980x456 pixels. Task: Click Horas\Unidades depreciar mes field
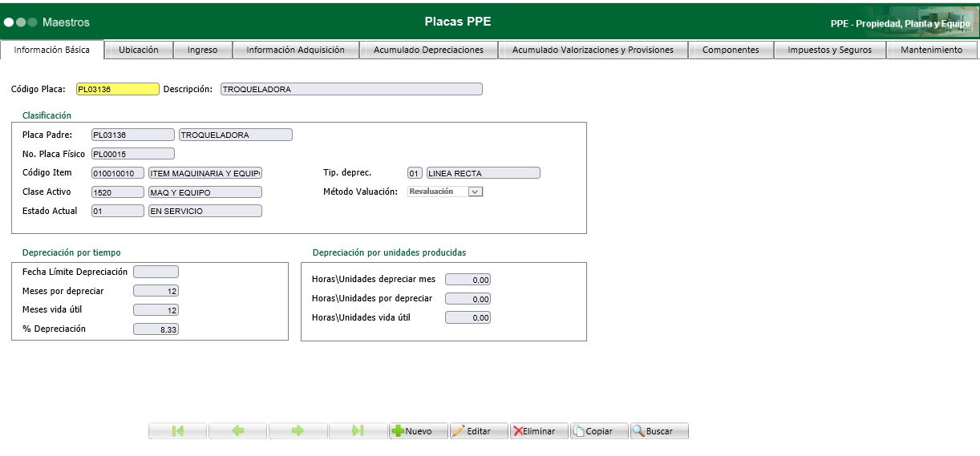(x=468, y=280)
